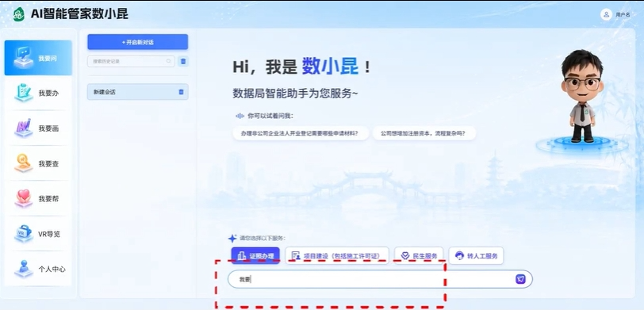The image size is (644, 310).
Task: Clear all history with the trash button
Action: (x=183, y=61)
